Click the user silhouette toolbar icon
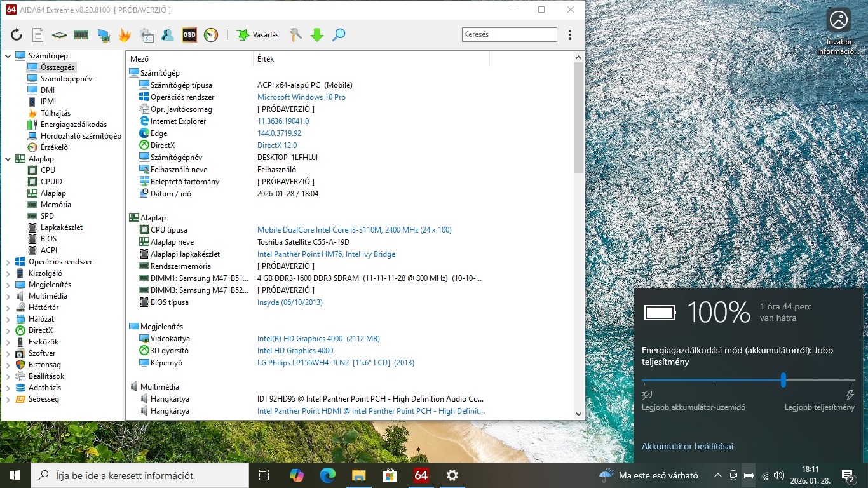Viewport: 868px width, 488px height. click(x=168, y=35)
